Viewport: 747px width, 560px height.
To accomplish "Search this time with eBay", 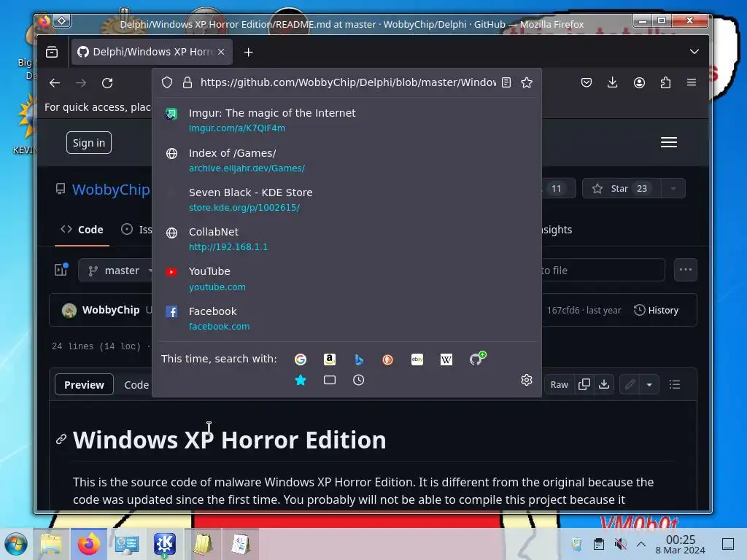I will click(x=417, y=359).
